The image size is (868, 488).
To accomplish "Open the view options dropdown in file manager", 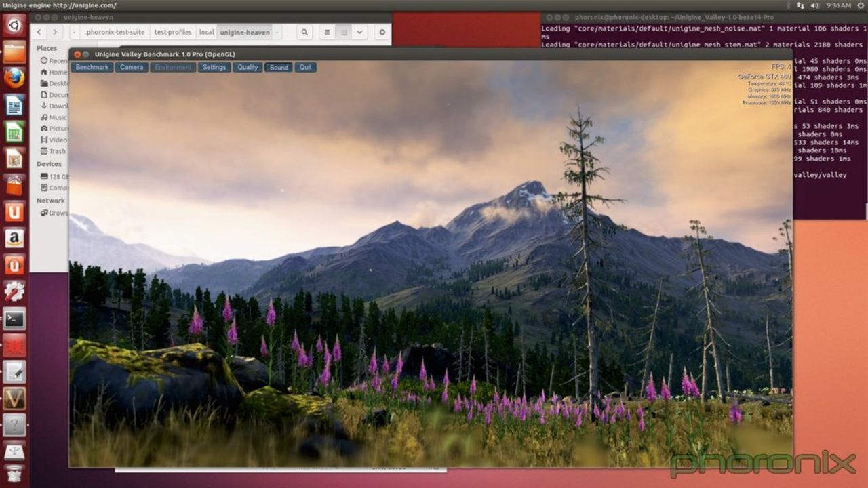I will pyautogui.click(x=359, y=32).
